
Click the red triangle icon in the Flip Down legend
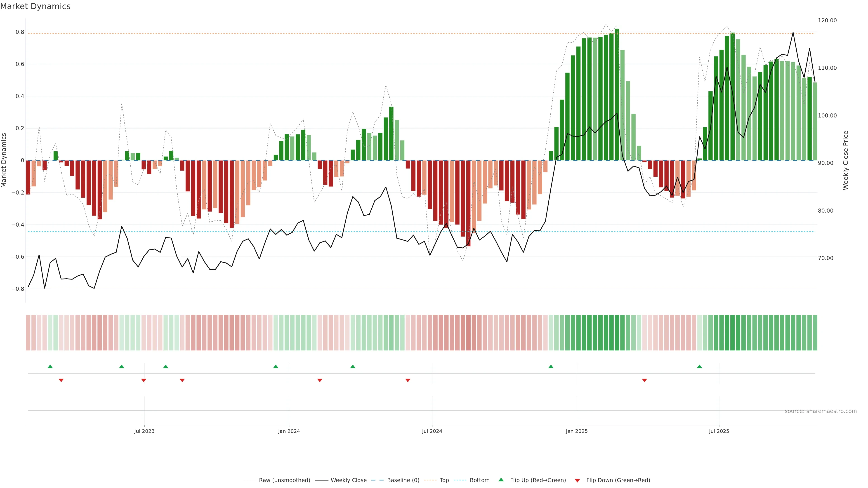point(577,481)
